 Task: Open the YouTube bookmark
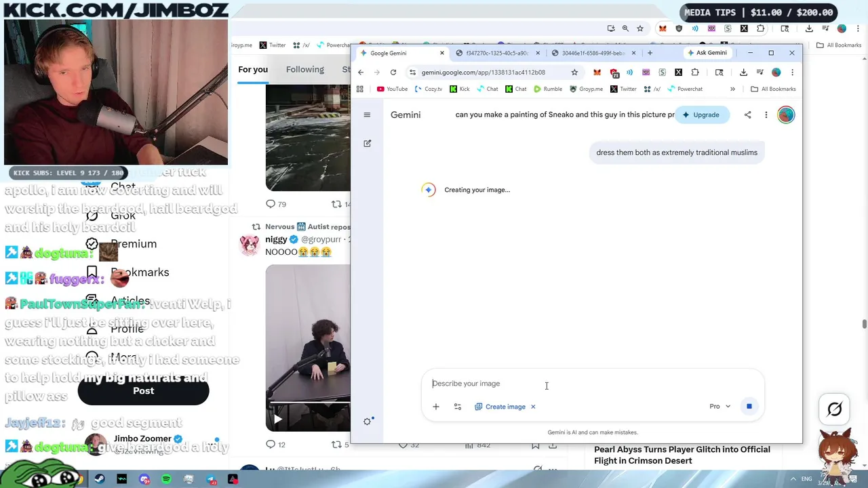click(392, 89)
